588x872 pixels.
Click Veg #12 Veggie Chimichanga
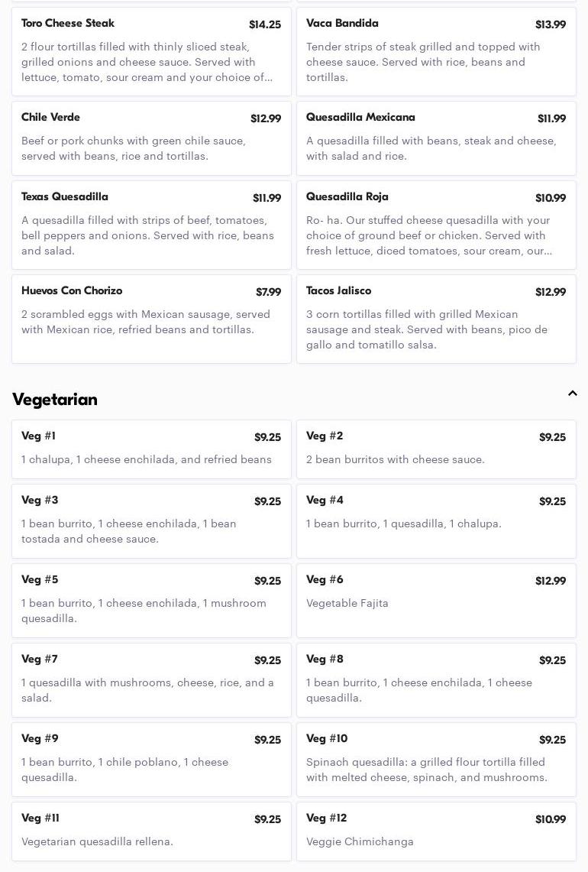click(x=436, y=831)
